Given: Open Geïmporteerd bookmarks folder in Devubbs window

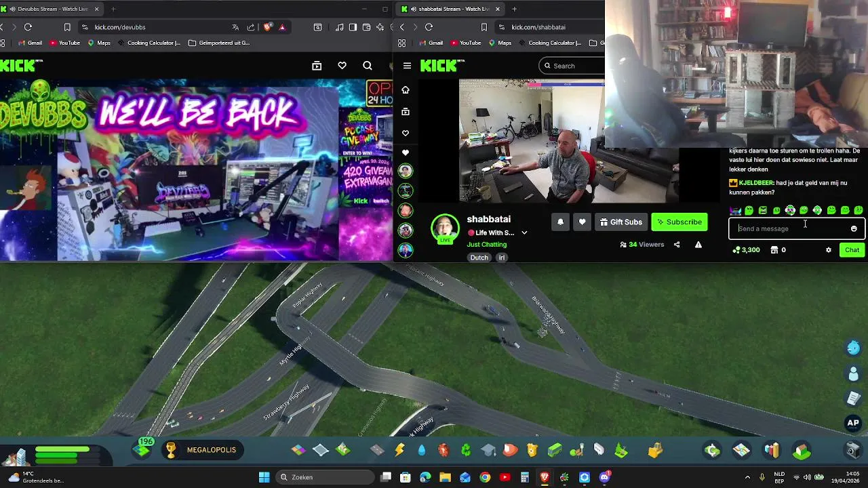Looking at the screenshot, I should (x=219, y=43).
